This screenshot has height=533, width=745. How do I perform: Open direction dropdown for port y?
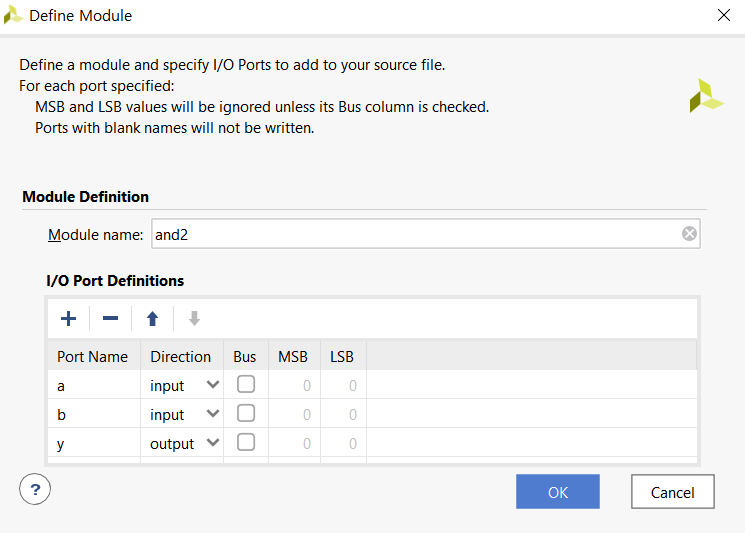(212, 443)
